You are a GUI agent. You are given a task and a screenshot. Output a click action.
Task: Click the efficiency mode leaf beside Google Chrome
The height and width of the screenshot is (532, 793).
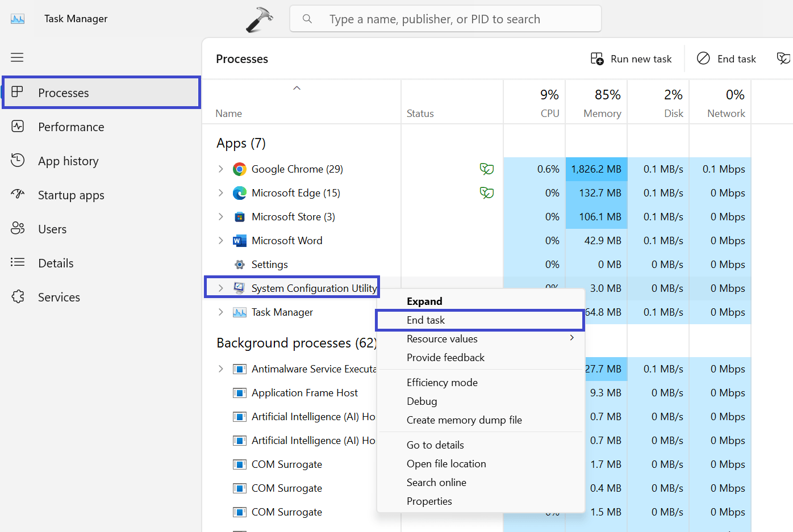(487, 169)
